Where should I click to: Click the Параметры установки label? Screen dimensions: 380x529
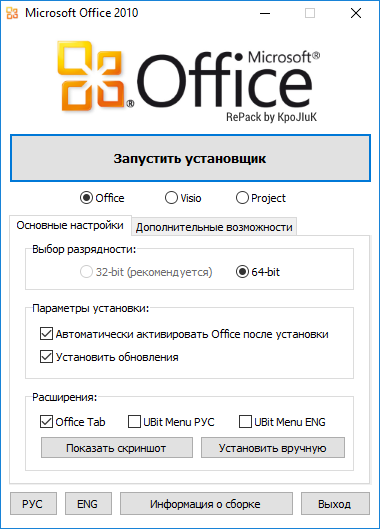pos(90,308)
